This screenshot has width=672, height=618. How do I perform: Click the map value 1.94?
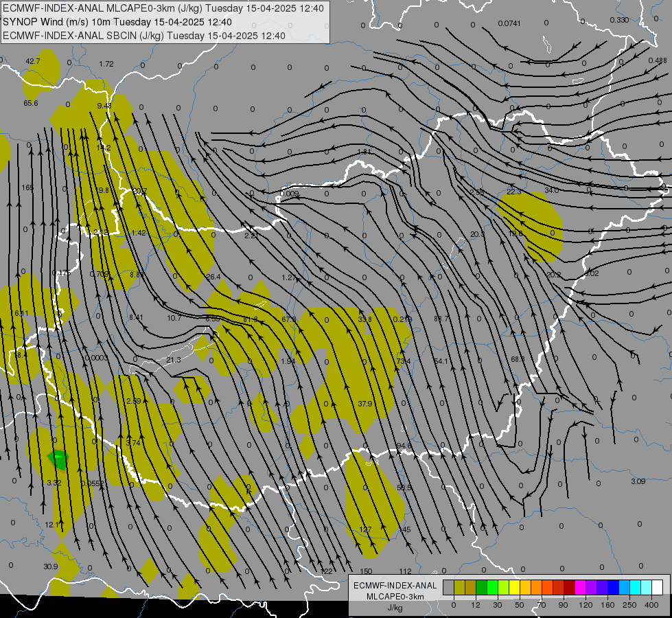(288, 362)
